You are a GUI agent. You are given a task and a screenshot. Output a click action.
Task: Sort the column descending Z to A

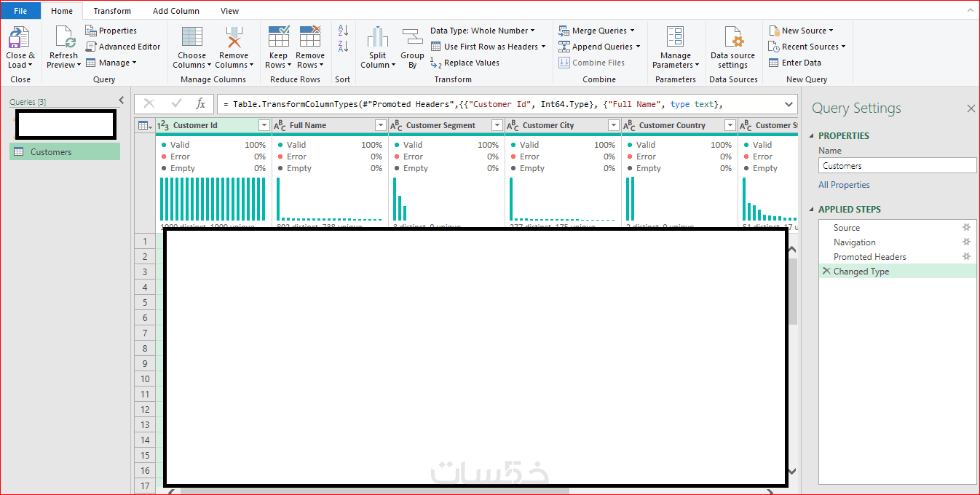344,46
